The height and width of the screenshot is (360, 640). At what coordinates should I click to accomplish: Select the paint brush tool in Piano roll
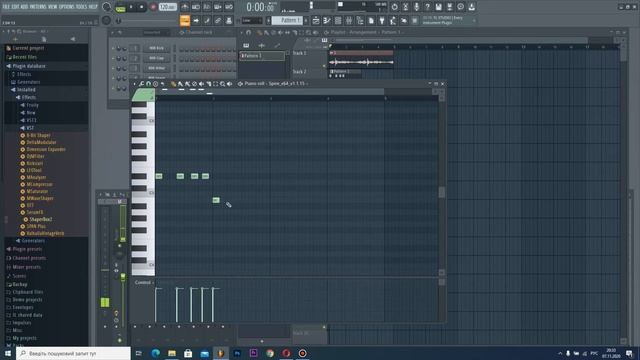[180, 84]
